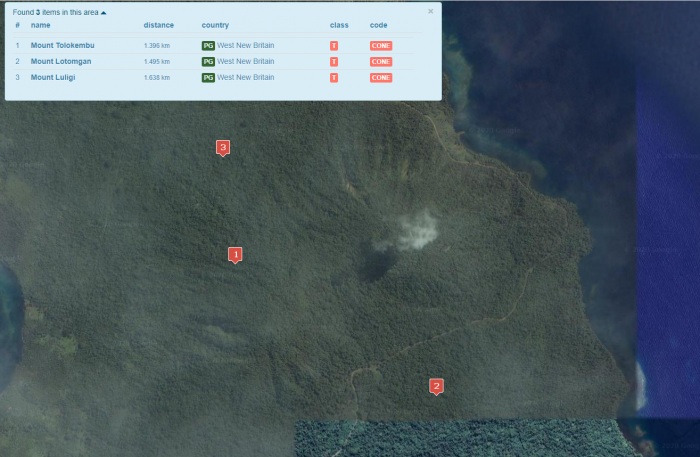Click the distance column header
Image resolution: width=700 pixels, height=457 pixels.
tap(158, 24)
